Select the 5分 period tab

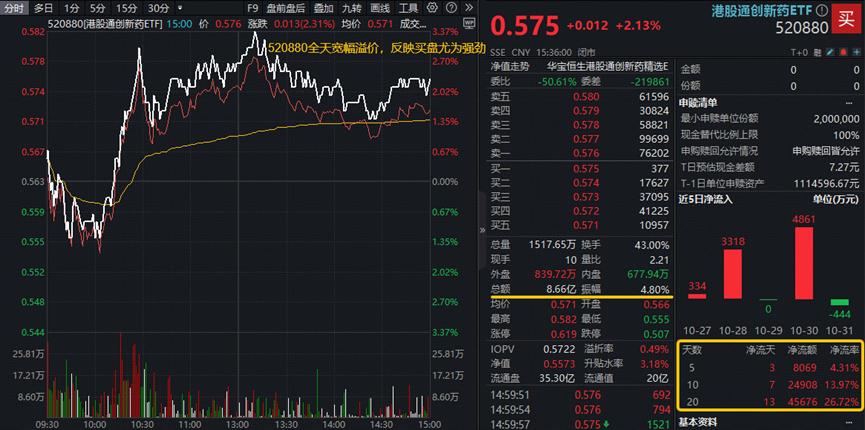(x=98, y=8)
